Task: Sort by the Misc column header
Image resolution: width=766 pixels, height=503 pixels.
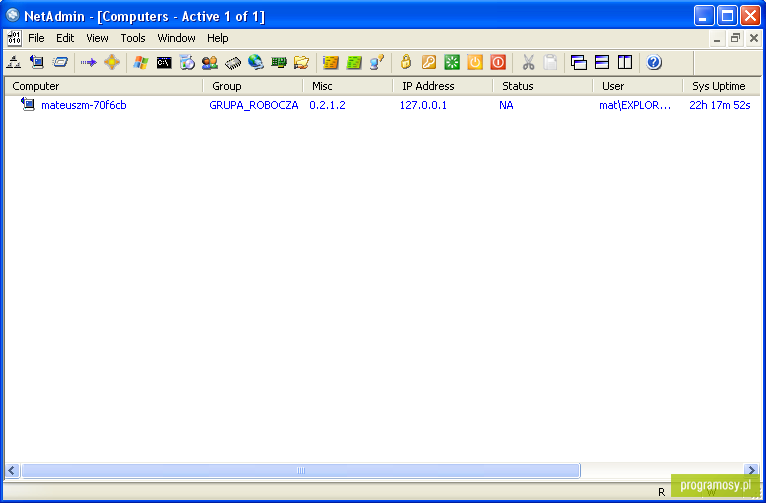Action: coord(348,86)
